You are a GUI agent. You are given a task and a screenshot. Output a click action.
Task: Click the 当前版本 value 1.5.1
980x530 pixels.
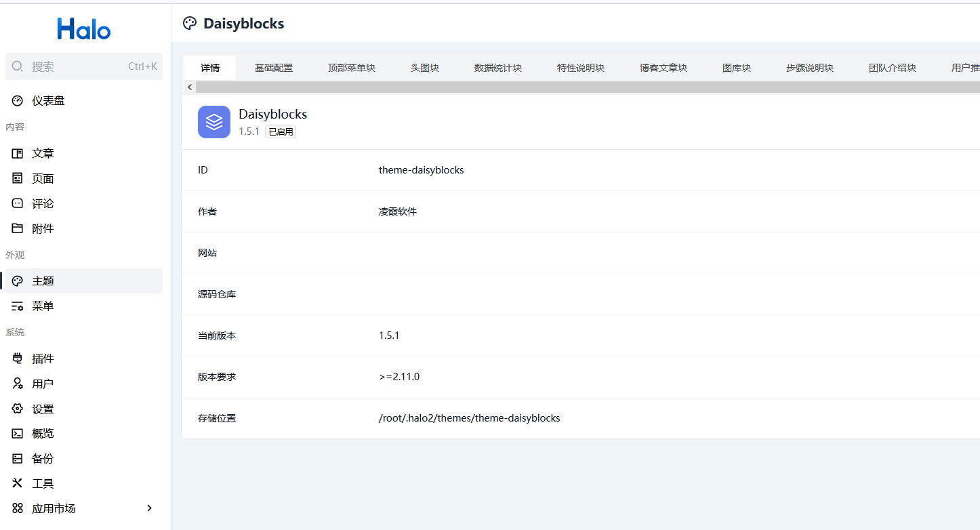[389, 335]
